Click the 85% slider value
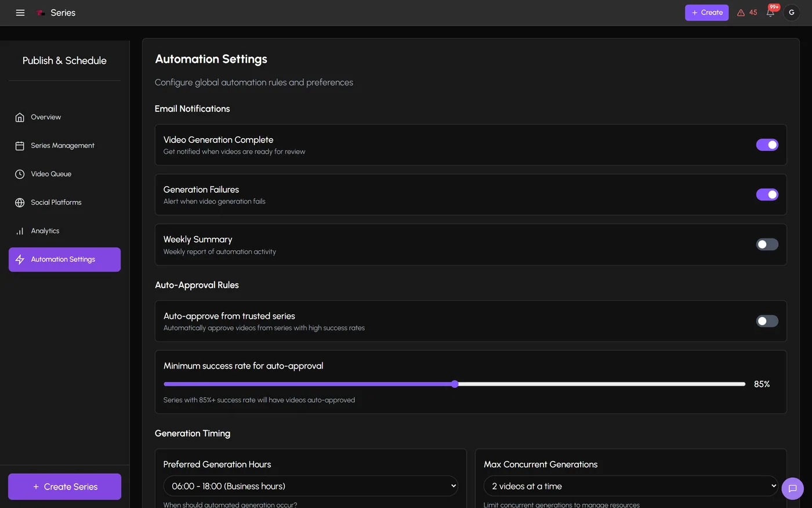Viewport: 812px width, 508px height. point(762,384)
